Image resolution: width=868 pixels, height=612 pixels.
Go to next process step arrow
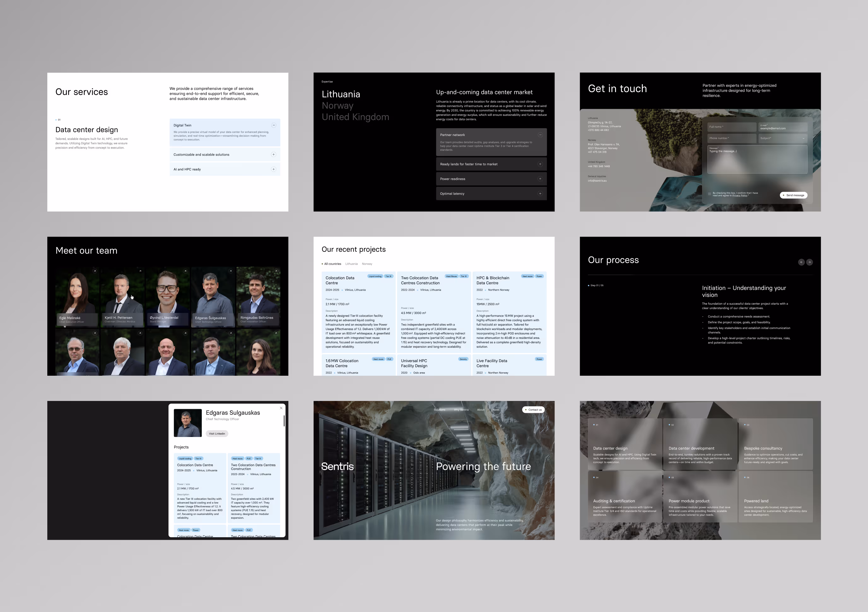coord(809,262)
